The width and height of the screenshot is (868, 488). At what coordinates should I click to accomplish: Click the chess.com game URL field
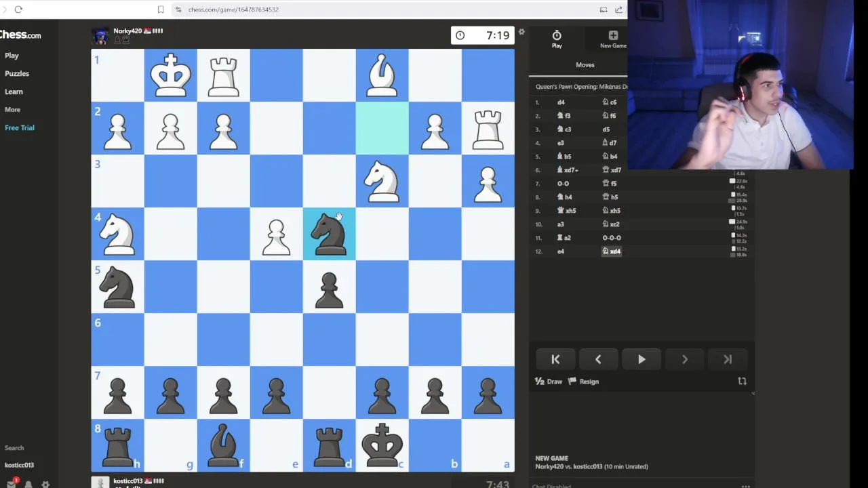(x=233, y=9)
